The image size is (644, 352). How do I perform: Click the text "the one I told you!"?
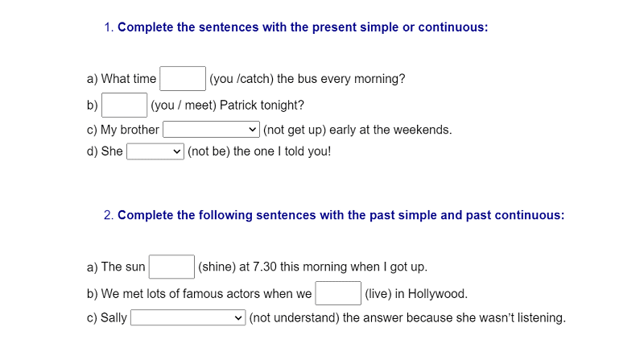pos(283,151)
